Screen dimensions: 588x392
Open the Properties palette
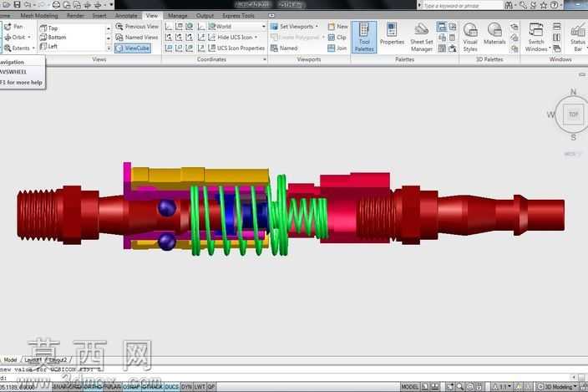[392, 34]
